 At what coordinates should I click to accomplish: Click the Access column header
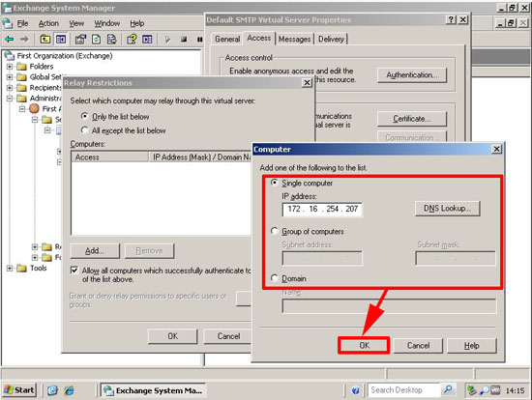click(x=110, y=157)
